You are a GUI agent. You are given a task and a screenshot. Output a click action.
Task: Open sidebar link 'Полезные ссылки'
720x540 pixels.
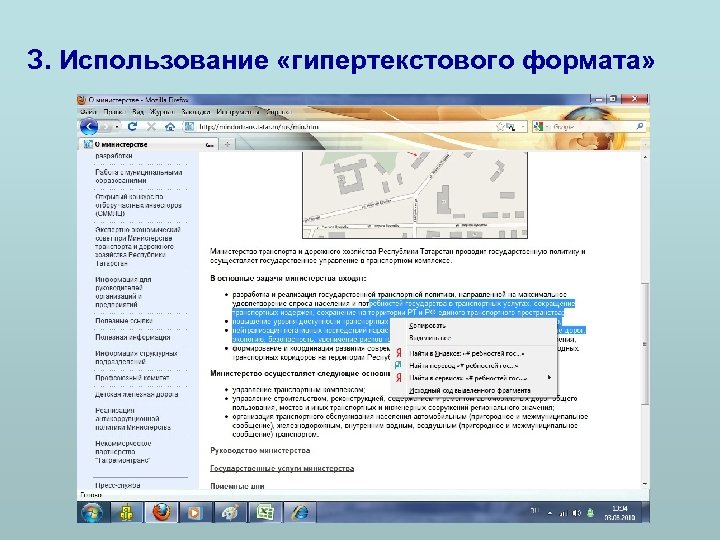[x=124, y=321]
